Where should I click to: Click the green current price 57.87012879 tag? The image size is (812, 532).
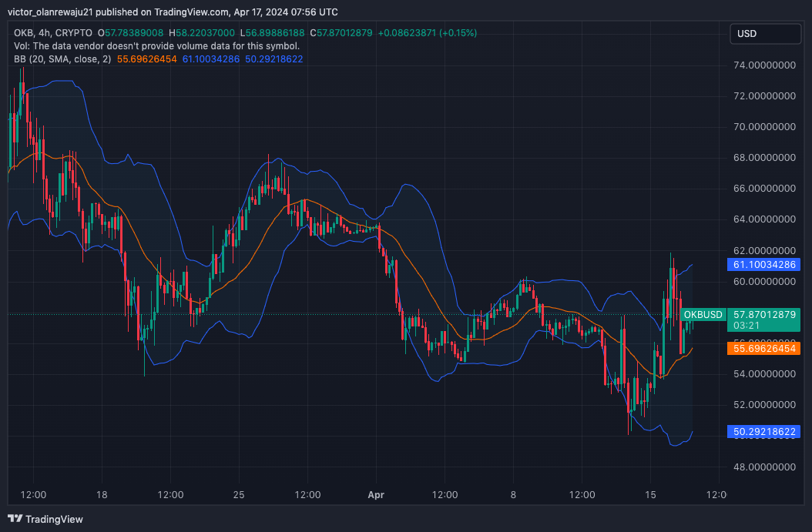point(764,315)
